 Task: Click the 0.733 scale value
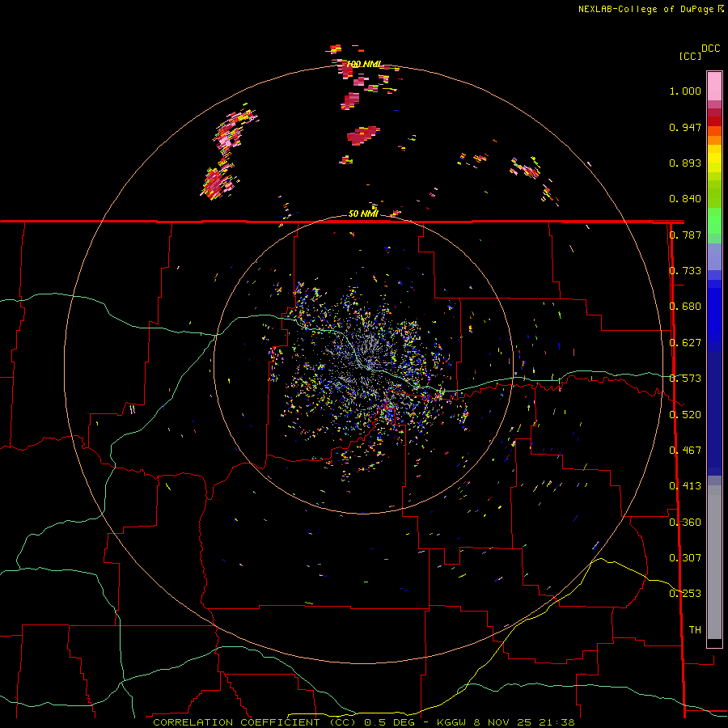(685, 271)
